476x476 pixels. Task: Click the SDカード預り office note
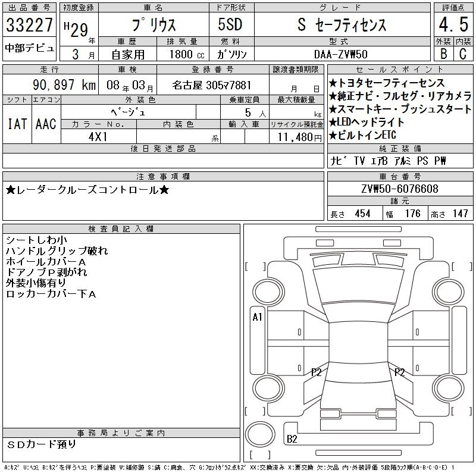click(42, 444)
